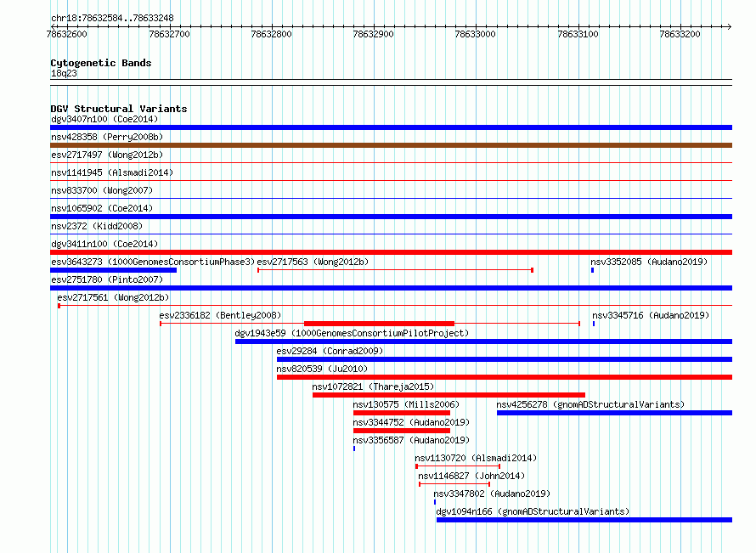Click the blue bar under esv29284 (Conrad2009)
The width and height of the screenshot is (756, 553).
pyautogui.click(x=505, y=359)
